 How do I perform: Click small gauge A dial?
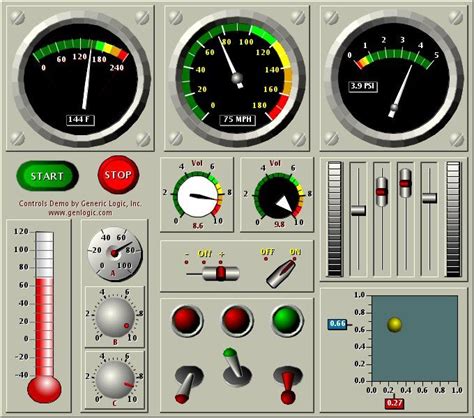[115, 254]
